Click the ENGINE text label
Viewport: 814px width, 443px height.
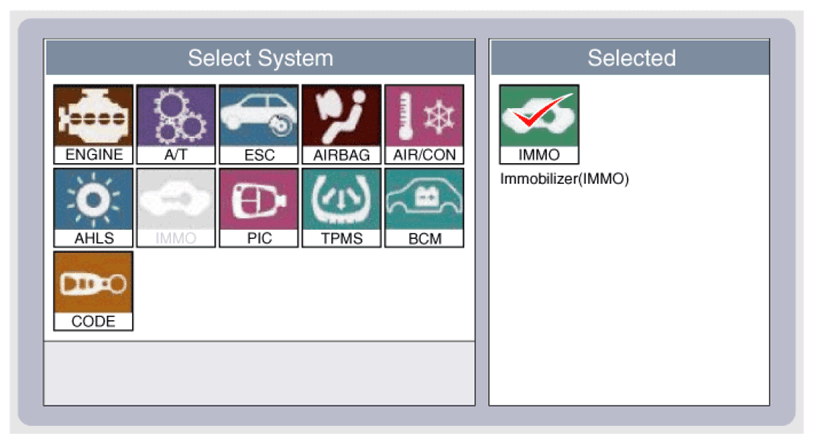click(x=94, y=155)
